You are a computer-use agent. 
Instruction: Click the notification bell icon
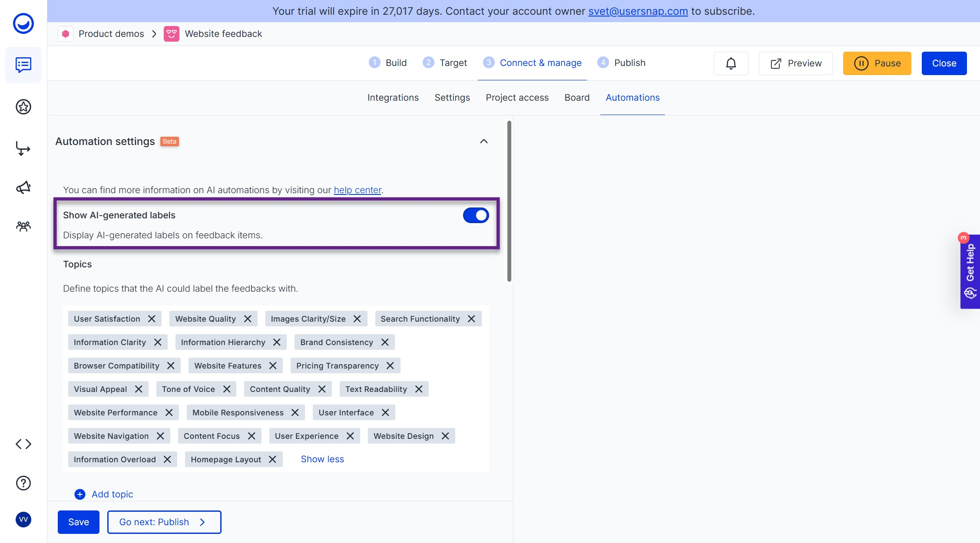[731, 63]
